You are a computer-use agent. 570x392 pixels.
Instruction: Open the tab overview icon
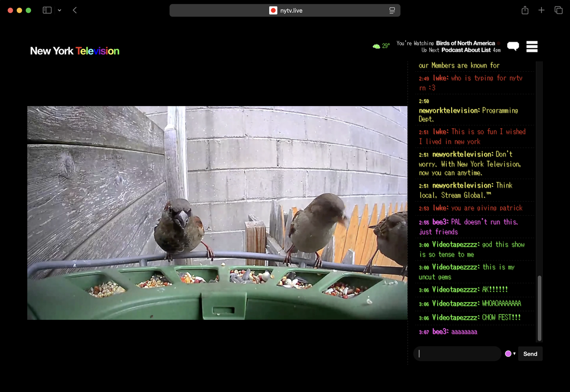tap(559, 10)
